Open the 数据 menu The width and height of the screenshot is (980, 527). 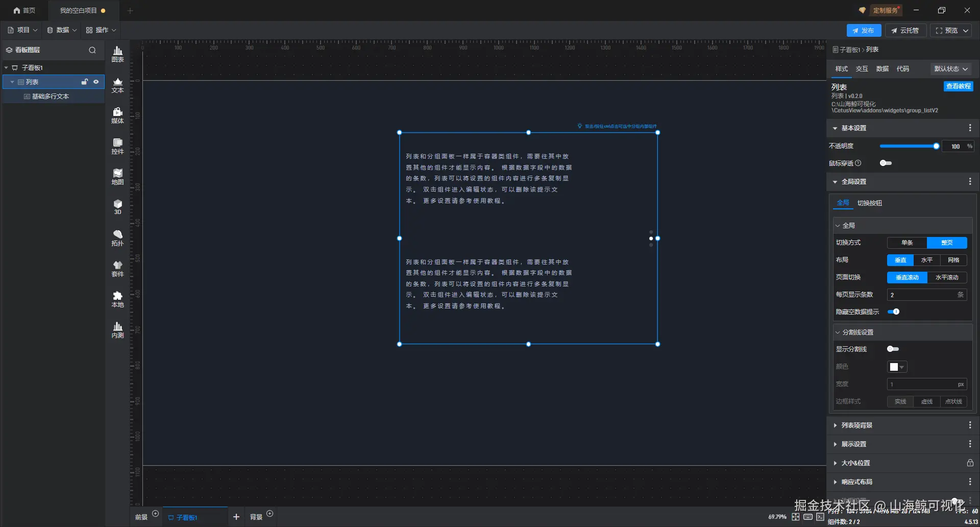[62, 30]
